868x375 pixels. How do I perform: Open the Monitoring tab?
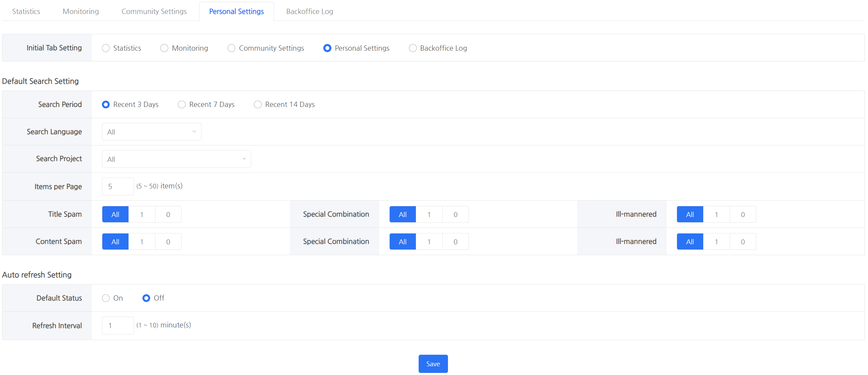click(x=81, y=12)
